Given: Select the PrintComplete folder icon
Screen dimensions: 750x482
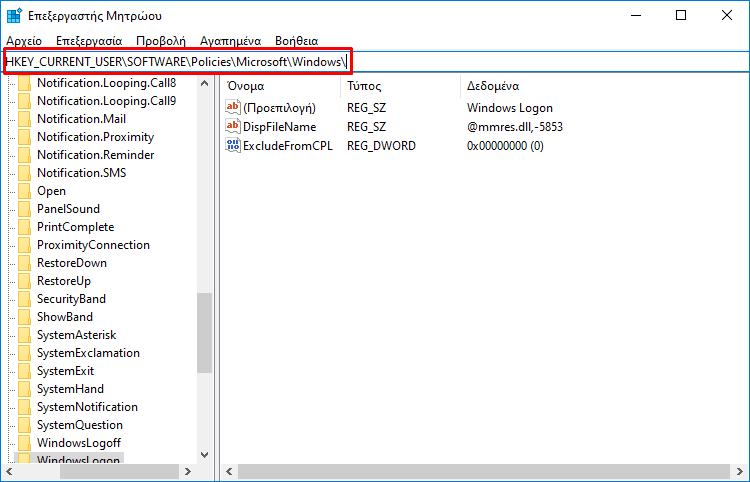Looking at the screenshot, I should (24, 227).
